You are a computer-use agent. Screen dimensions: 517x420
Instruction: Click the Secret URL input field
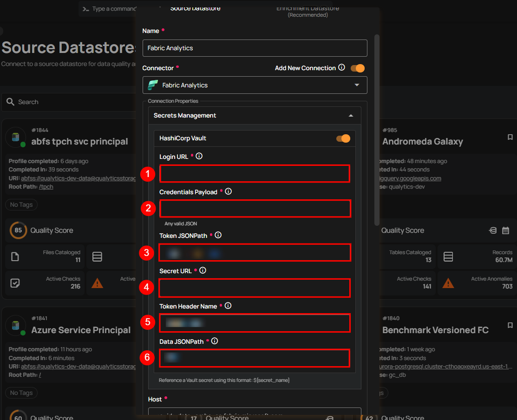(255, 288)
